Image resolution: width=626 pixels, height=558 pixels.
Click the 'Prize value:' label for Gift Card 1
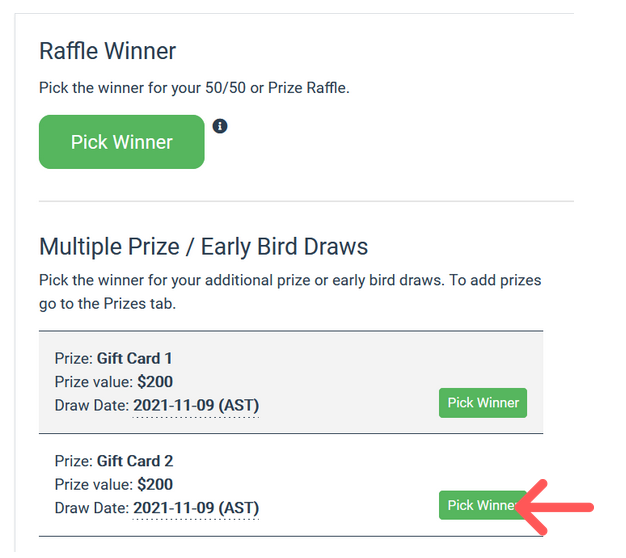94,382
